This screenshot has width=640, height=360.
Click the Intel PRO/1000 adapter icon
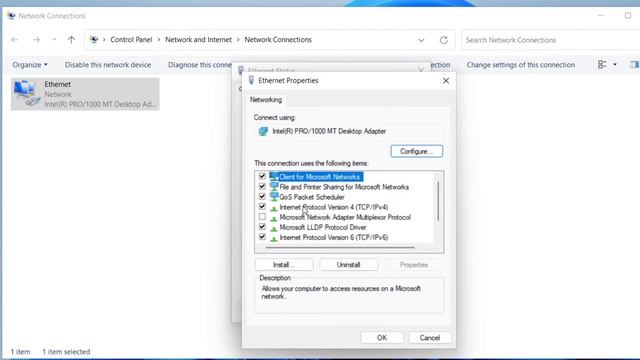(263, 131)
